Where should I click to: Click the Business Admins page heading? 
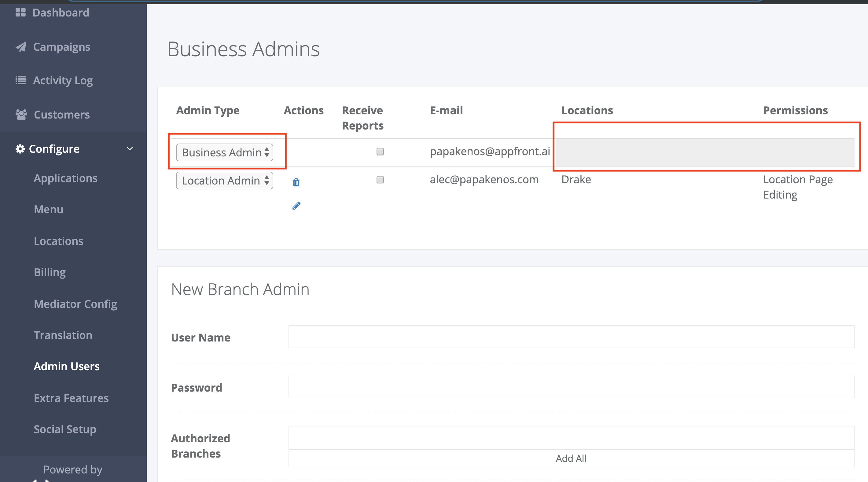(x=244, y=49)
